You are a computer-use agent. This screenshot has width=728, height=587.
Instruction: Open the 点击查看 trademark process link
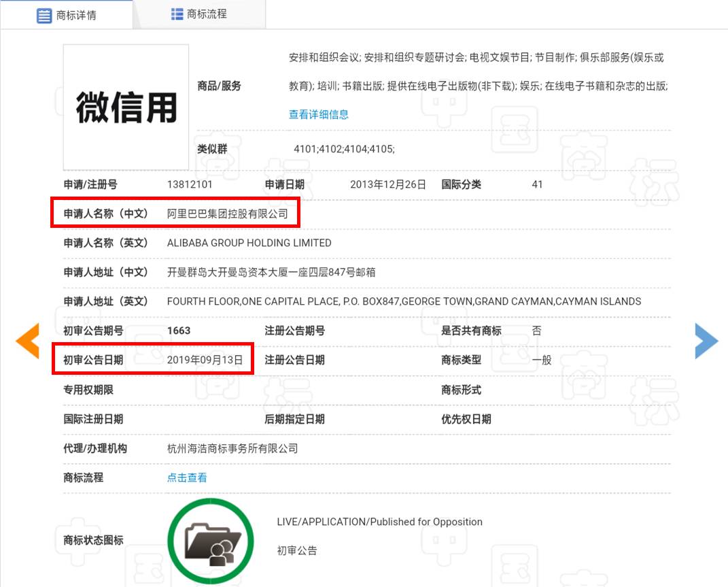click(187, 477)
